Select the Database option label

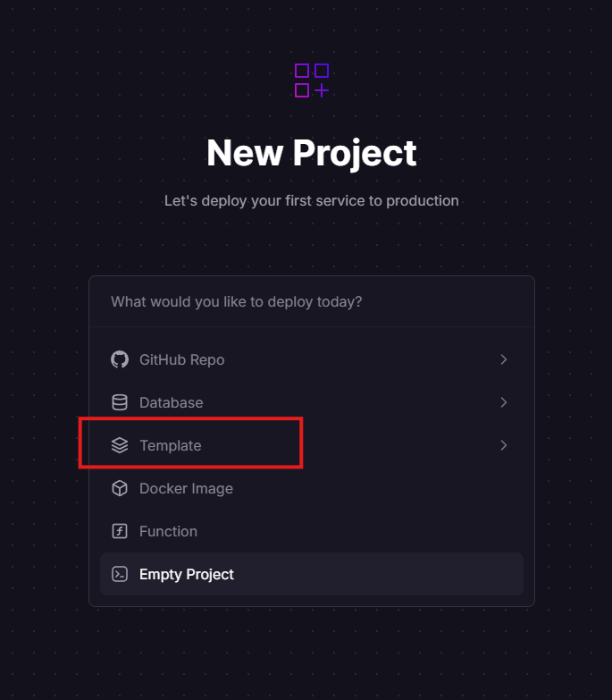click(x=172, y=402)
